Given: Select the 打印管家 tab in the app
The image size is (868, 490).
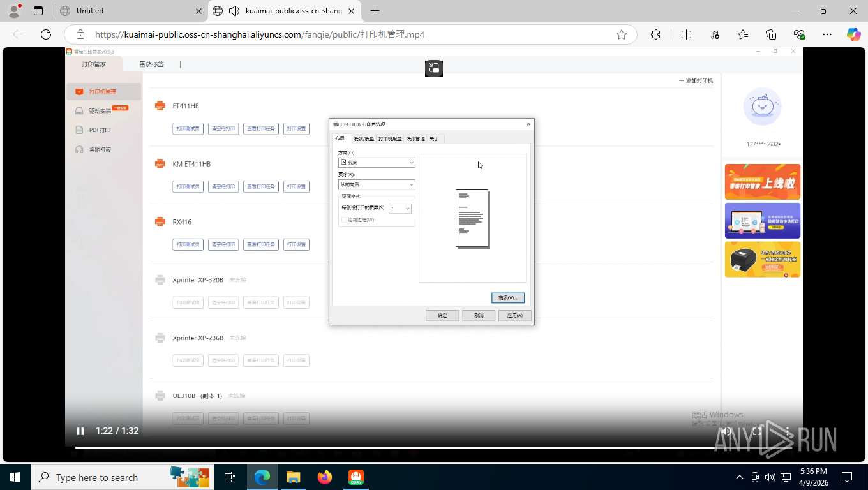Looking at the screenshot, I should click(94, 64).
